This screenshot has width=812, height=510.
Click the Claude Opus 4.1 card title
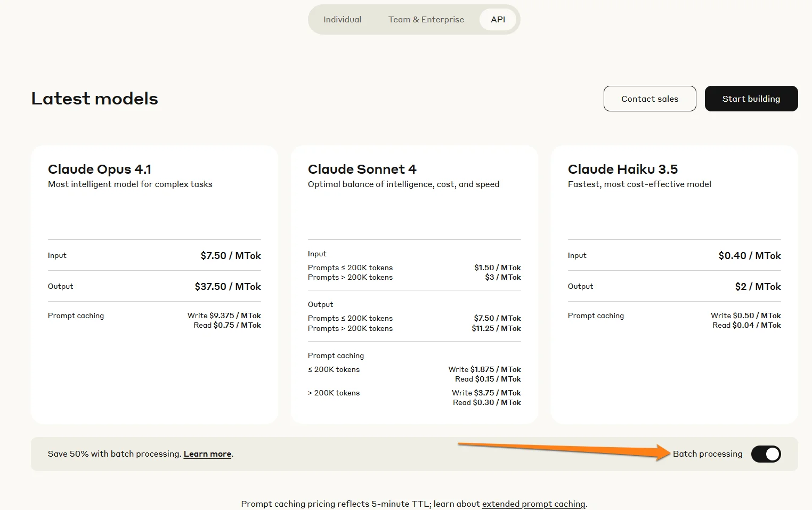100,169
